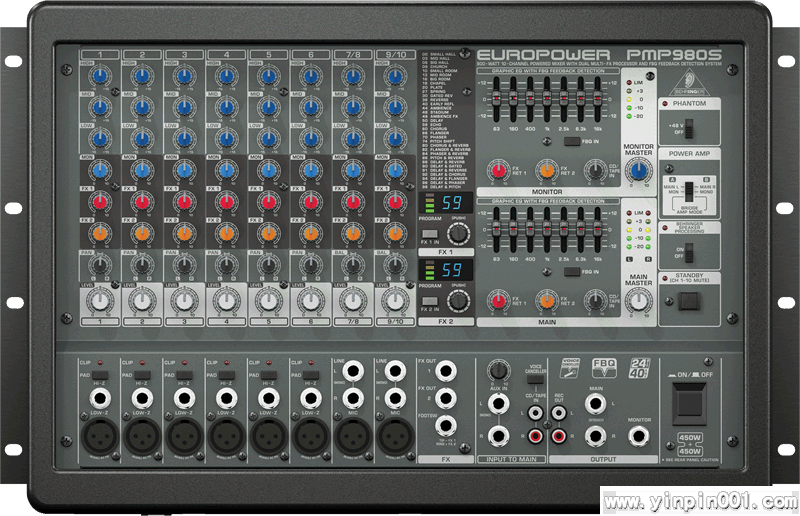Click the FX 1 program number display
Viewport: 800px width, 516px height.
450,204
